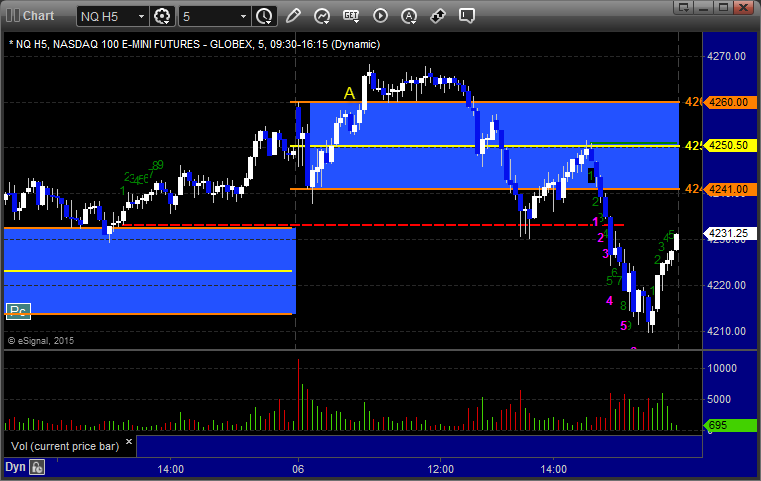
Task: Click the yellow 4250.50 price label
Action: (729, 146)
